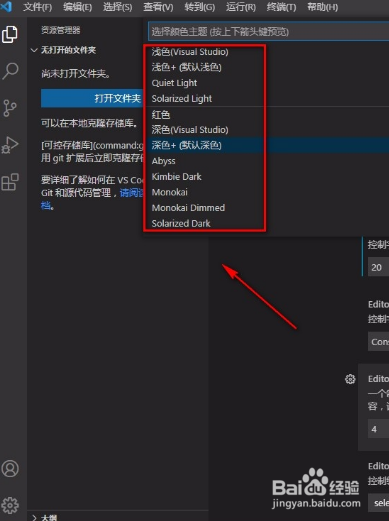Select the 浅色(Visual Studio) theme
The height and width of the screenshot is (521, 389).
[190, 52]
